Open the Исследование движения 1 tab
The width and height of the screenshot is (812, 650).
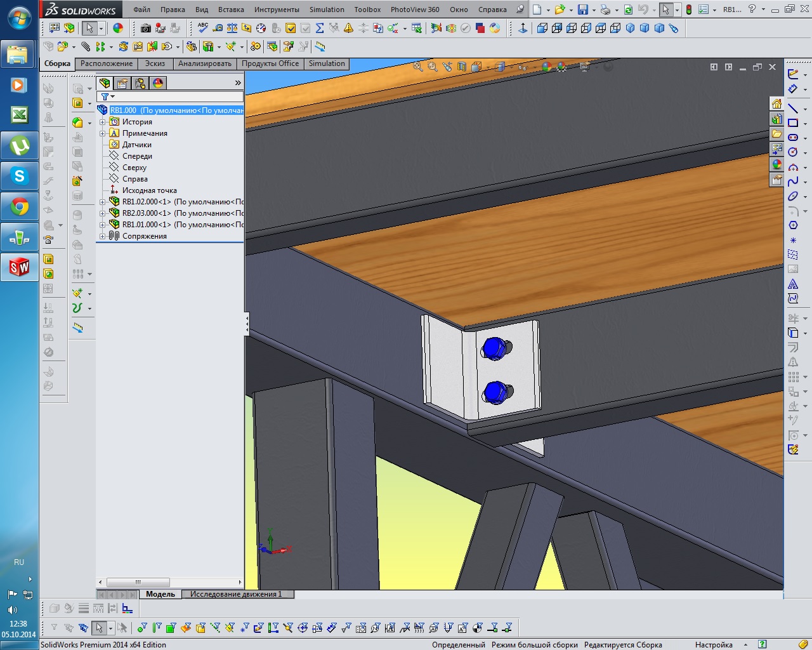point(235,594)
